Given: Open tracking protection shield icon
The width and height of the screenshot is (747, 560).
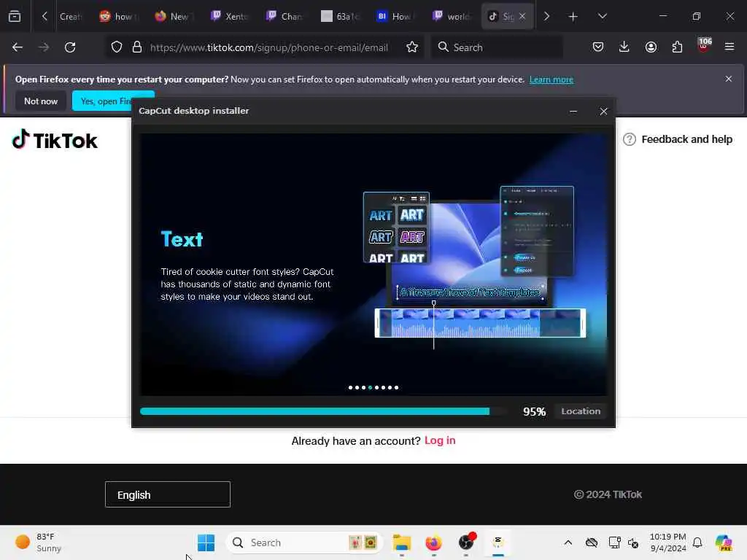Looking at the screenshot, I should pos(117,47).
